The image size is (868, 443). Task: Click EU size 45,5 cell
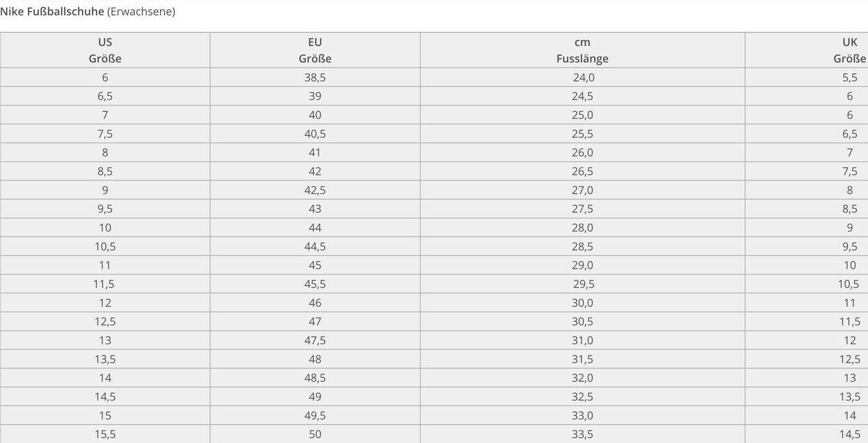315,284
